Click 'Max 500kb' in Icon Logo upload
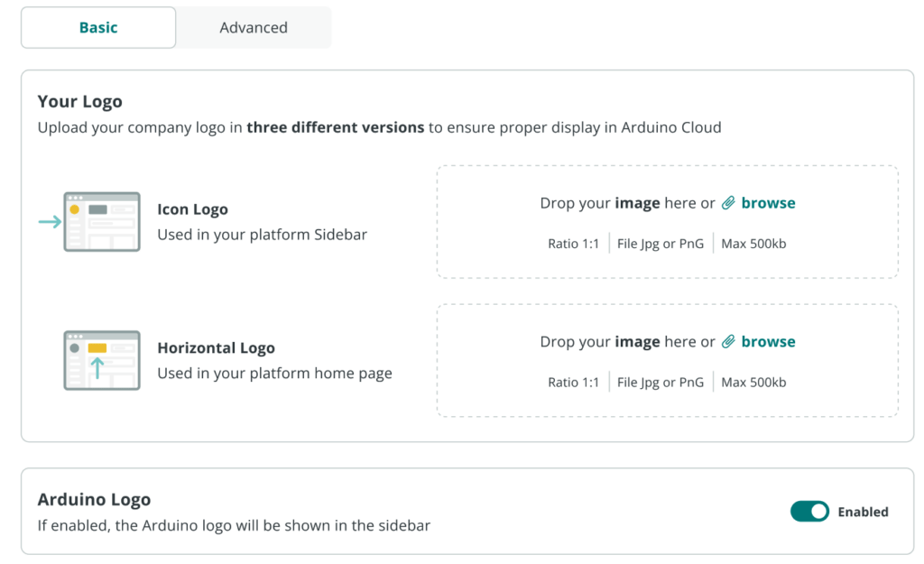 click(x=753, y=244)
